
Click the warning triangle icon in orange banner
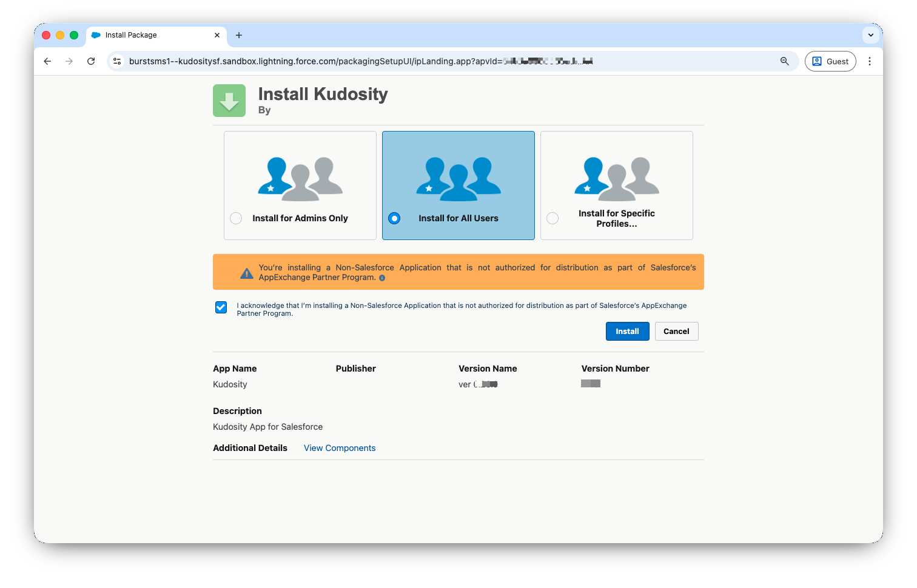[247, 273]
